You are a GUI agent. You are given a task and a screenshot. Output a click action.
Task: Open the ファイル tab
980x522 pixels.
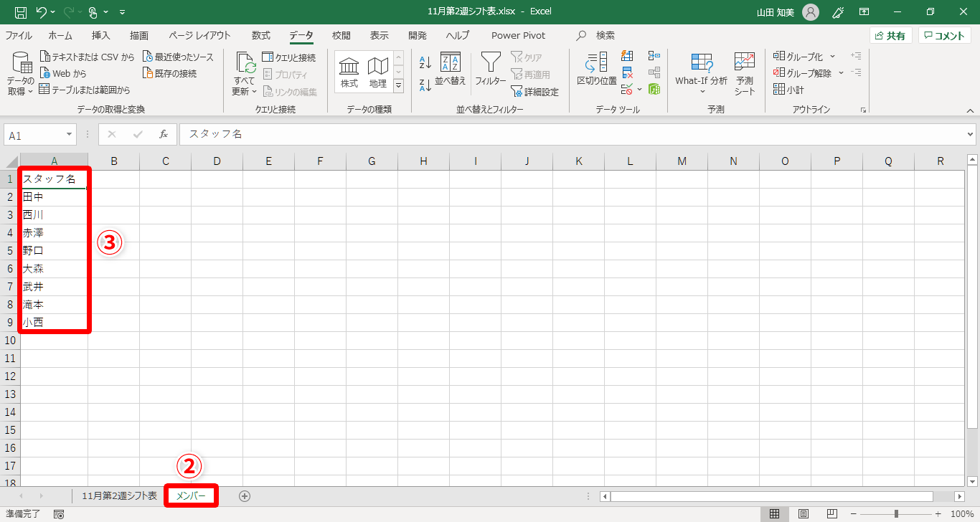click(19, 35)
